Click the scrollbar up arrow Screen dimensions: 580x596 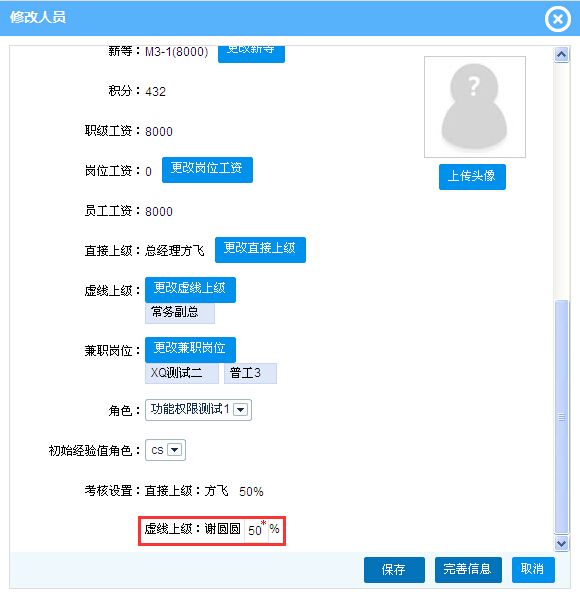coord(561,55)
